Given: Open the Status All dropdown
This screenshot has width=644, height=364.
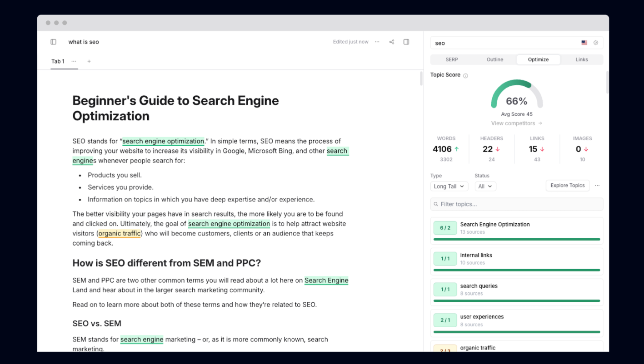Looking at the screenshot, I should click(x=485, y=186).
